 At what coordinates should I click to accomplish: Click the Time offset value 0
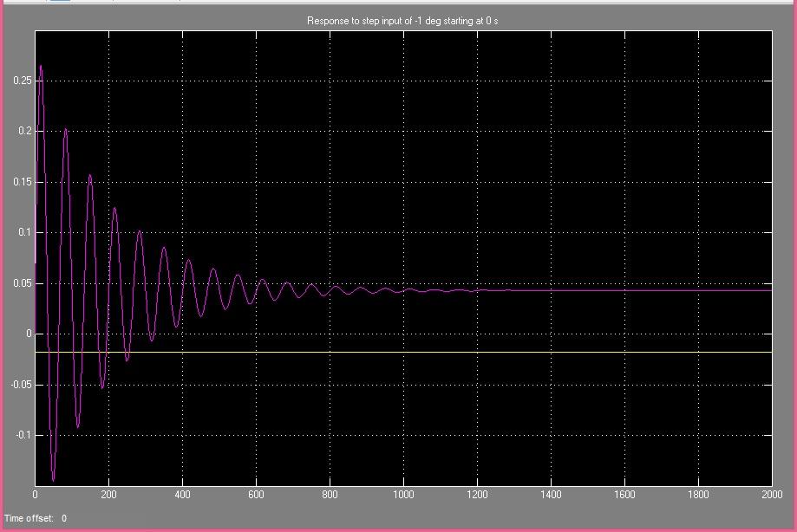64,518
